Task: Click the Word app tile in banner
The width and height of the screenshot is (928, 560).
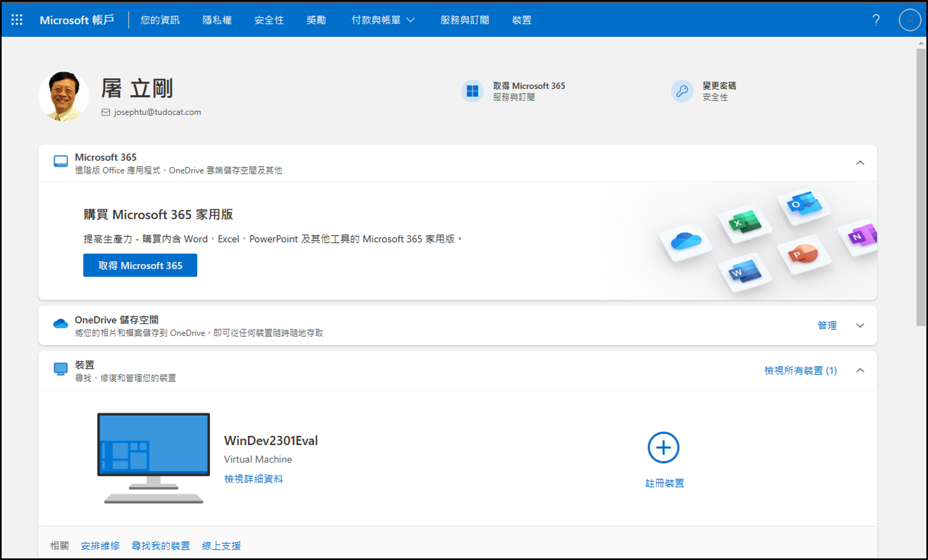Action: pos(745,273)
